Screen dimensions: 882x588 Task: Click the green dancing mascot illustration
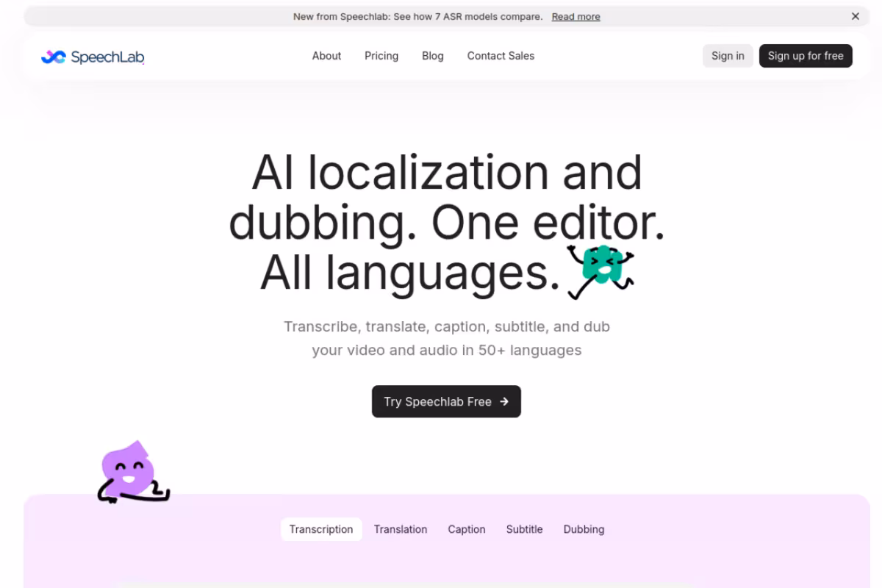point(600,271)
